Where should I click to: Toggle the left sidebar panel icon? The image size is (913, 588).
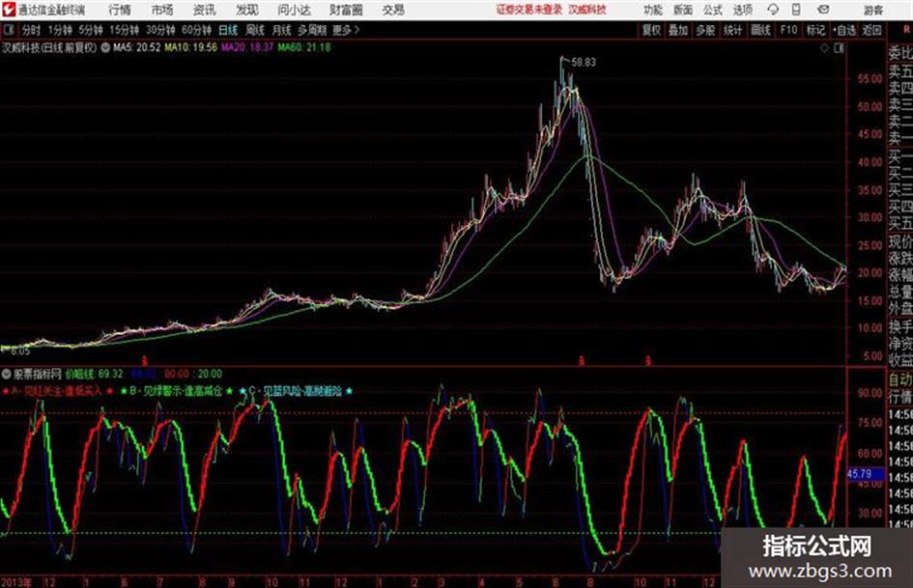click(x=8, y=30)
